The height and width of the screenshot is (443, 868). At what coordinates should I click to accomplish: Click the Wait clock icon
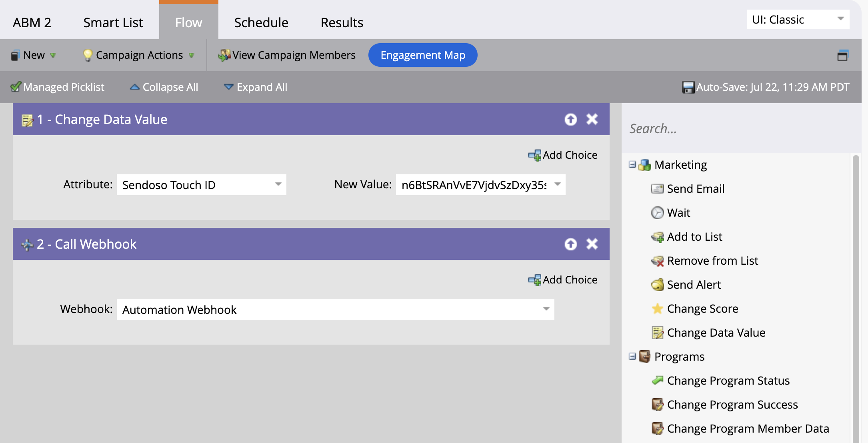[x=658, y=213]
